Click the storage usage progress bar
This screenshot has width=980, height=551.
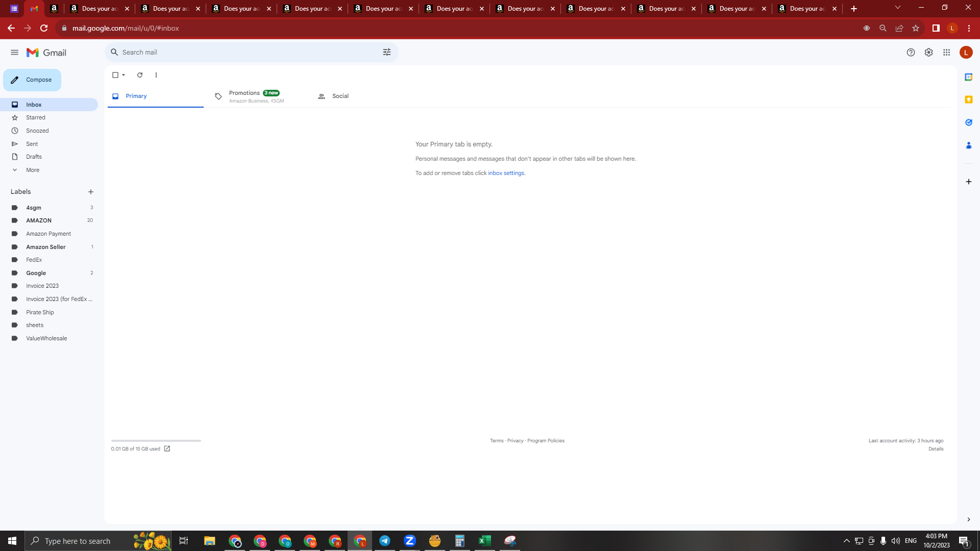(x=156, y=440)
